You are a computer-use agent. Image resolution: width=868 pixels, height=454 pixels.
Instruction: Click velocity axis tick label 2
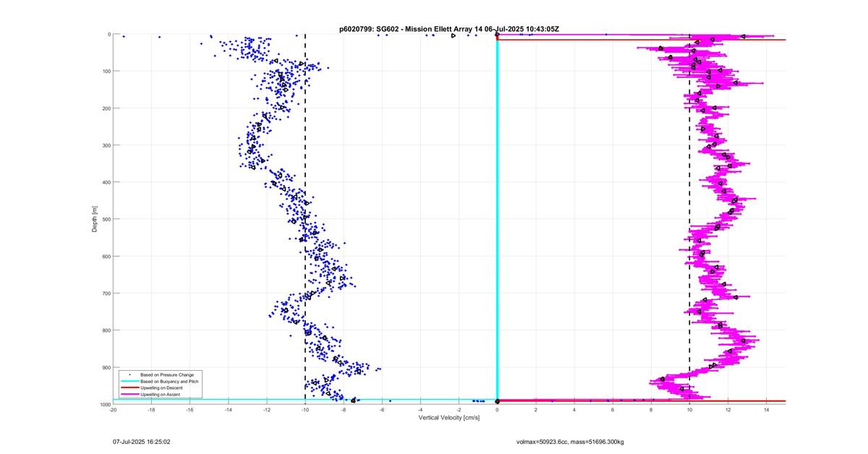click(536, 410)
